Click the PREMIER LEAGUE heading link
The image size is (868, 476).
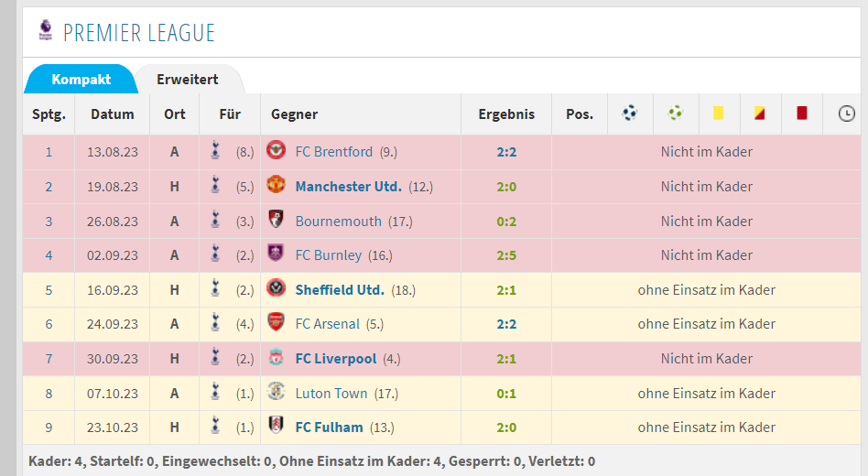[138, 33]
